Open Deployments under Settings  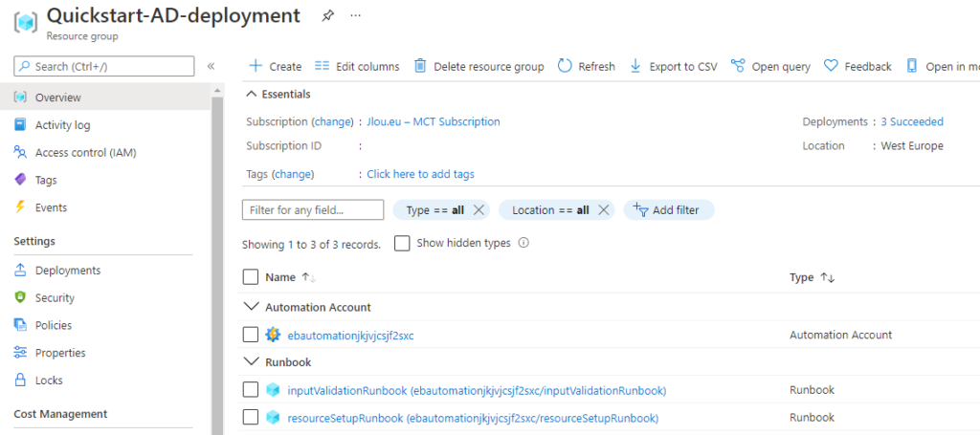point(68,271)
